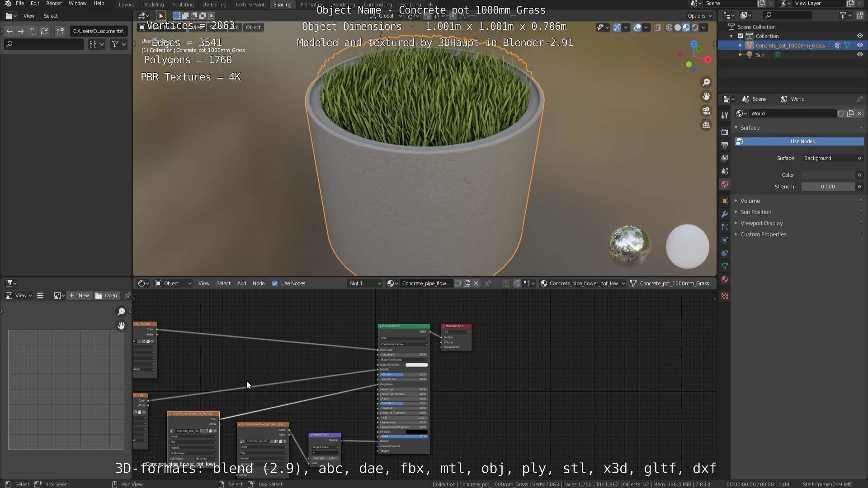Screen dimensions: 868x488
Task: Open the Object shader type dropdown
Action: pos(173,283)
